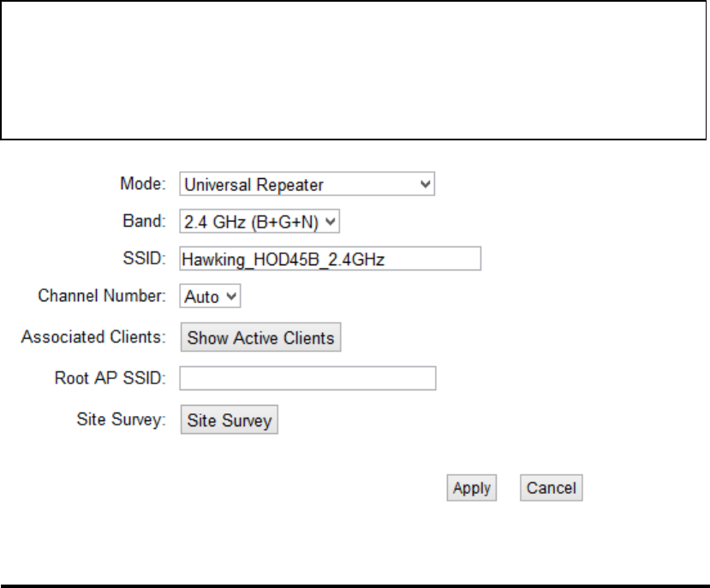Click the "Associated Clients:" label text
Screen dimensions: 710x588
tap(93, 337)
